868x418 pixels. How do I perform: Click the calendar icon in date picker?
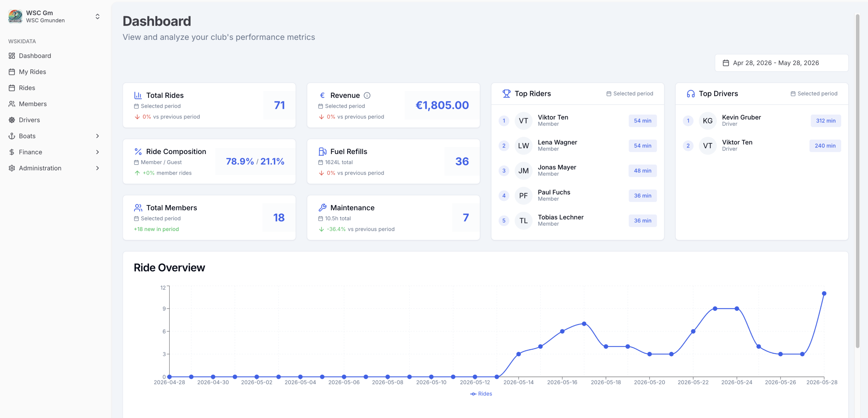[x=726, y=63]
